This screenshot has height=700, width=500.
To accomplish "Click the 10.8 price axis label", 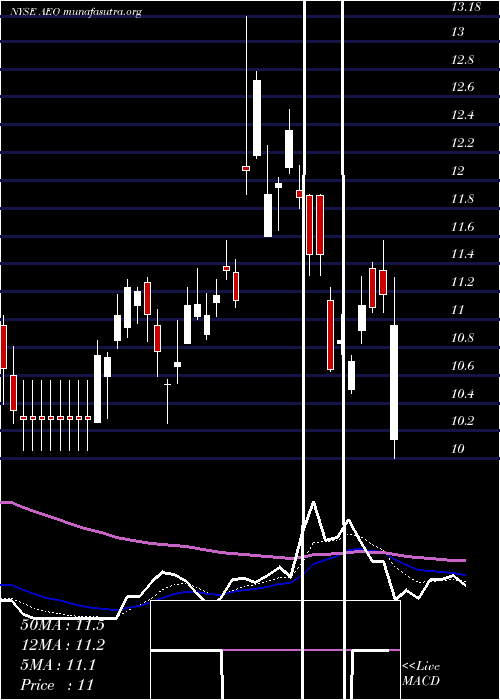I will coord(462,338).
